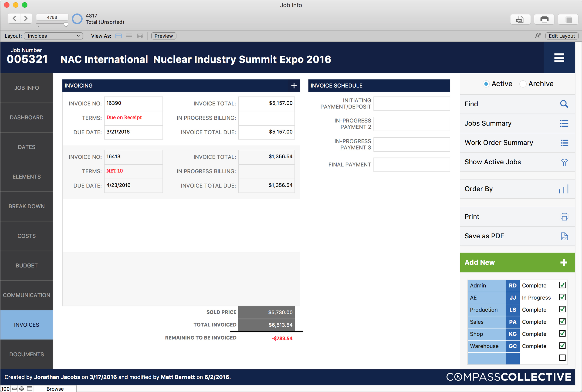Click the Find magnifier icon
This screenshot has height=392, width=582.
tap(564, 104)
